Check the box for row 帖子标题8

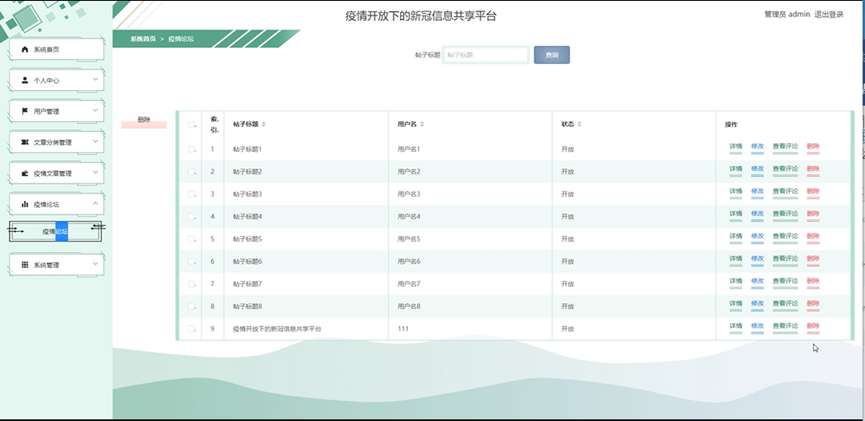(191, 306)
